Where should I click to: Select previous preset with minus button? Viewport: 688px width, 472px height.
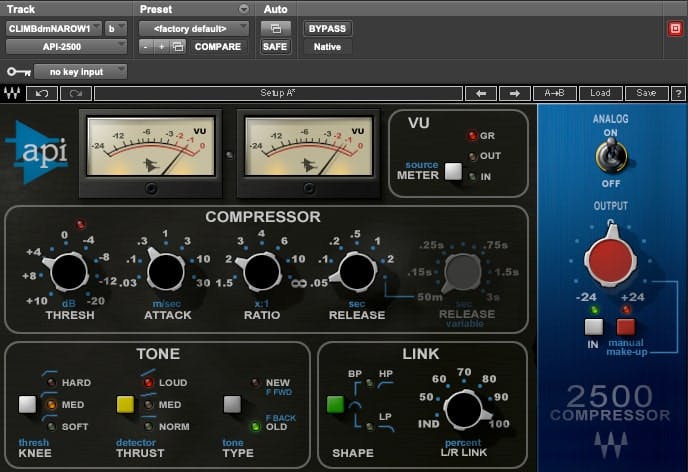[x=146, y=47]
